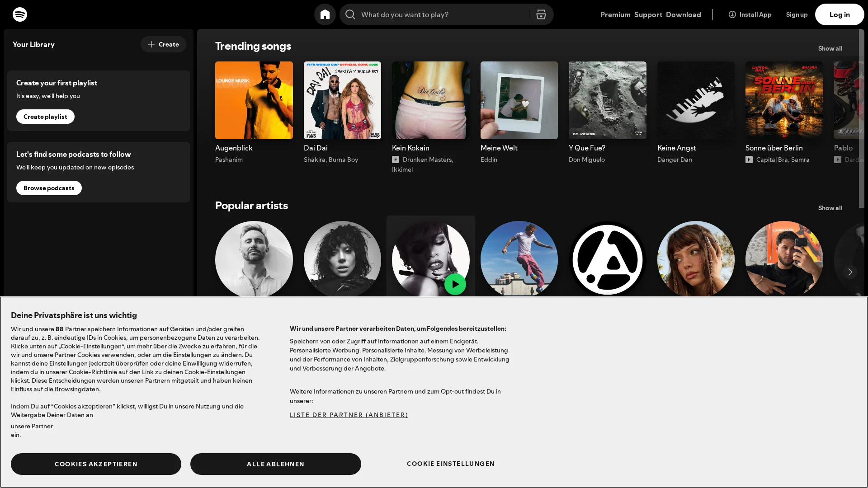Open second popular artist with dark hair
Image resolution: width=868 pixels, height=488 pixels.
click(x=342, y=259)
